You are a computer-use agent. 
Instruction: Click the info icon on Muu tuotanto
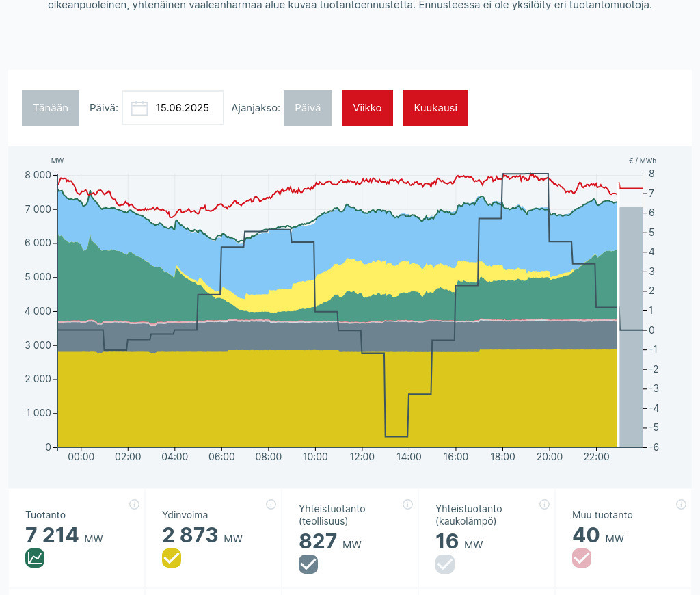[x=681, y=505]
